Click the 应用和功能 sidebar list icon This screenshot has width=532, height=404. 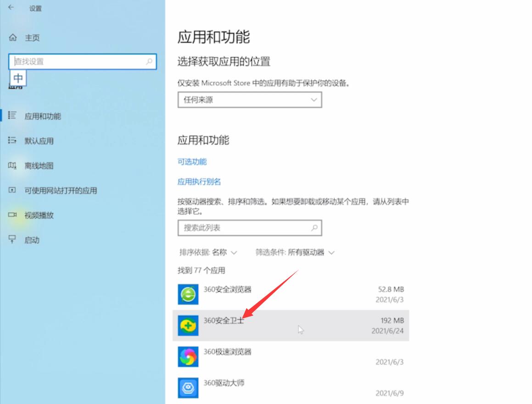(12, 116)
